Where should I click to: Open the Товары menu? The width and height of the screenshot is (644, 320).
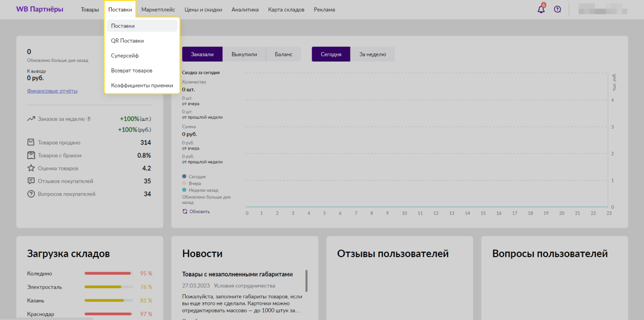[x=89, y=9]
